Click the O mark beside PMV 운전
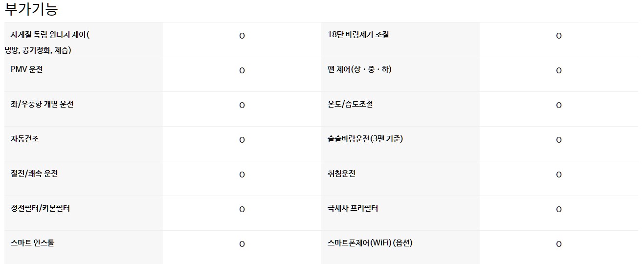The width and height of the screenshot is (644, 264). 242,70
